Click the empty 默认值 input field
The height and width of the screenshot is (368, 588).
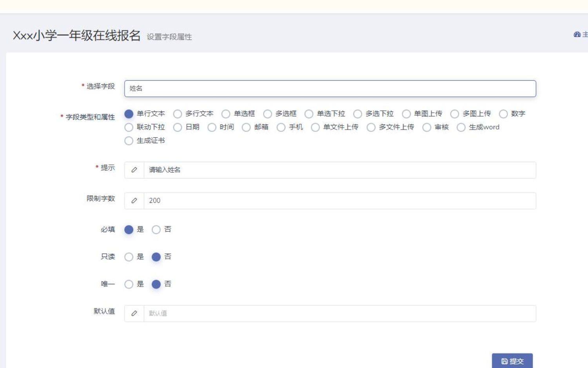point(339,313)
